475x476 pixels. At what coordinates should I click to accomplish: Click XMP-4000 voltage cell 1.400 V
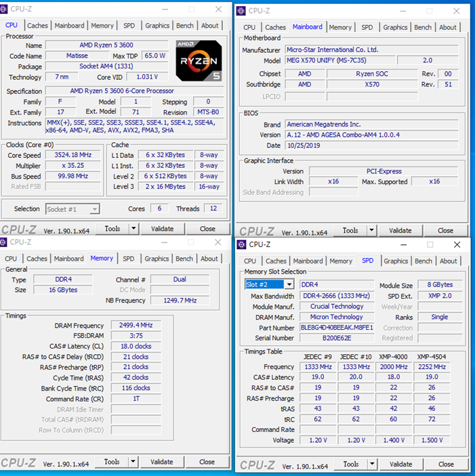click(394, 440)
